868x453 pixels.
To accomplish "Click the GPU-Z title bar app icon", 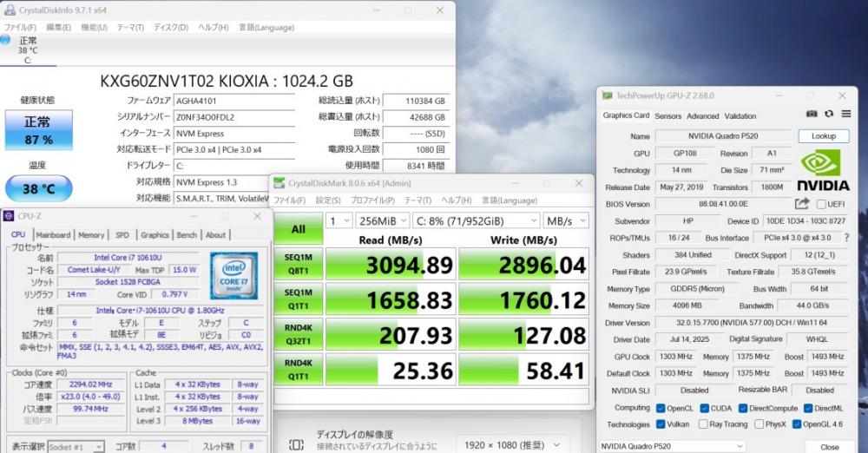I will (608, 95).
